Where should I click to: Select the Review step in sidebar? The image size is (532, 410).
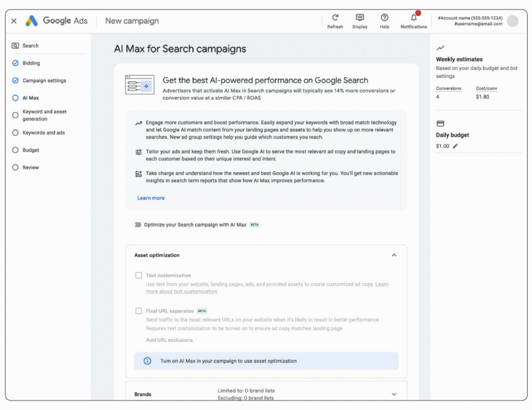point(30,168)
